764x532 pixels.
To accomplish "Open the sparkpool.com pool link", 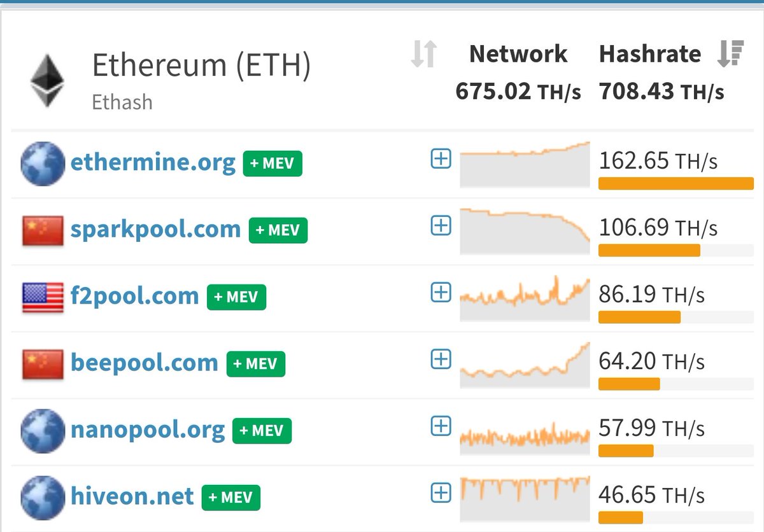I will (155, 229).
